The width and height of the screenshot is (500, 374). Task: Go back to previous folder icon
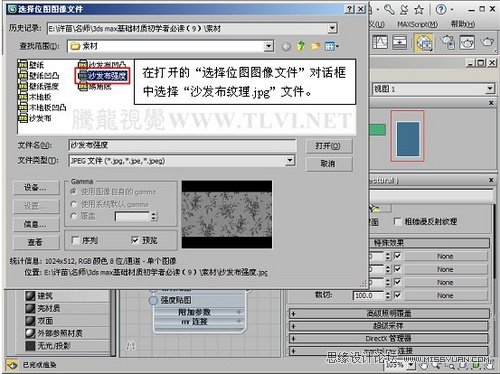(x=286, y=46)
